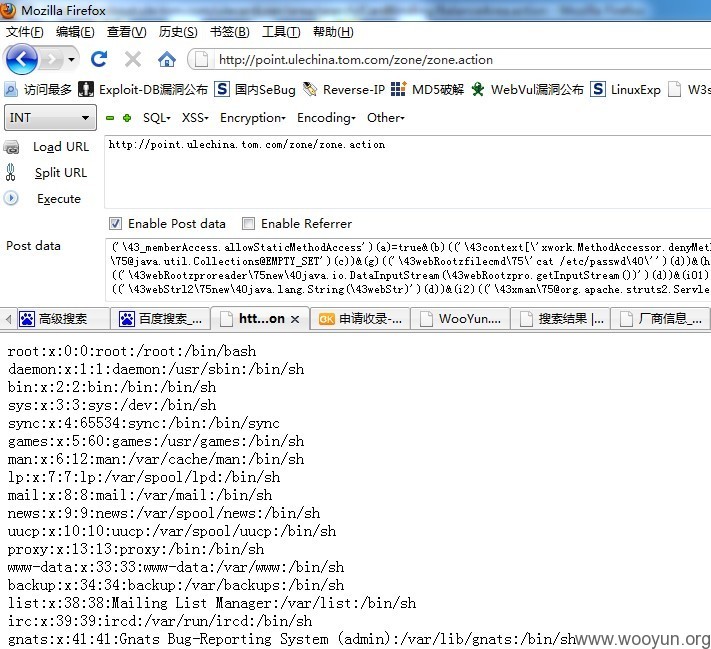The height and width of the screenshot is (649, 711).
Task: Open the XSS dropdown menu
Action: [x=195, y=118]
